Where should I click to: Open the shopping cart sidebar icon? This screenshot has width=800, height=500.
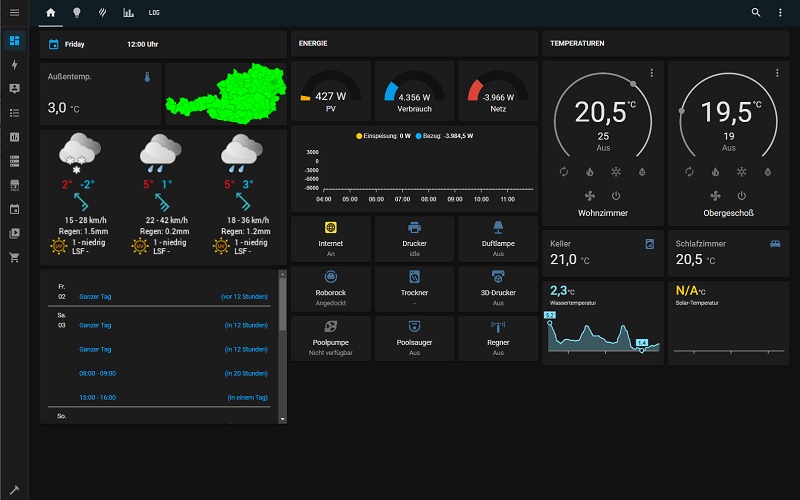pos(14,257)
